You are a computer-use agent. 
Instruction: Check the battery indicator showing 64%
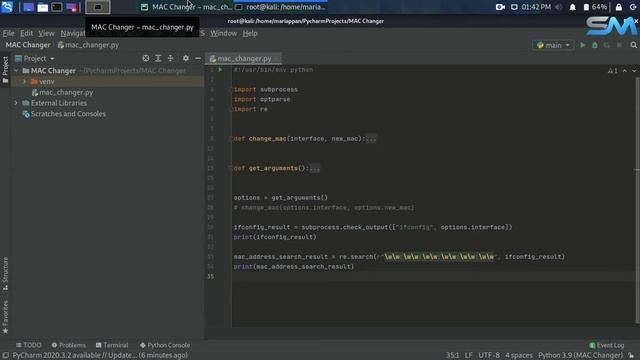click(596, 7)
